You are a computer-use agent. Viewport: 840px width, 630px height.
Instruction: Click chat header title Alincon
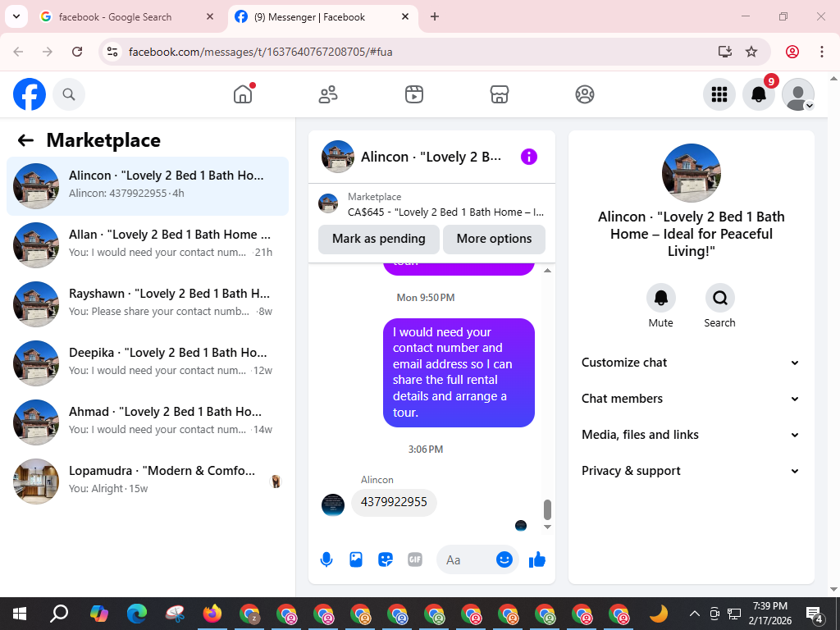[x=431, y=157]
